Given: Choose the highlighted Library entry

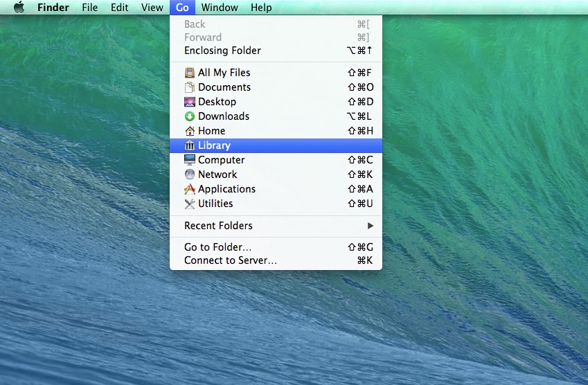Looking at the screenshot, I should 276,145.
